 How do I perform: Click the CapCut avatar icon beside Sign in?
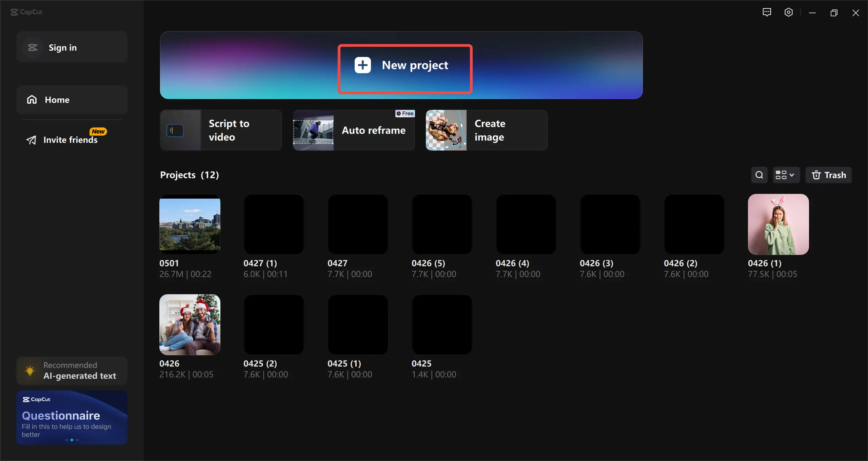[33, 47]
